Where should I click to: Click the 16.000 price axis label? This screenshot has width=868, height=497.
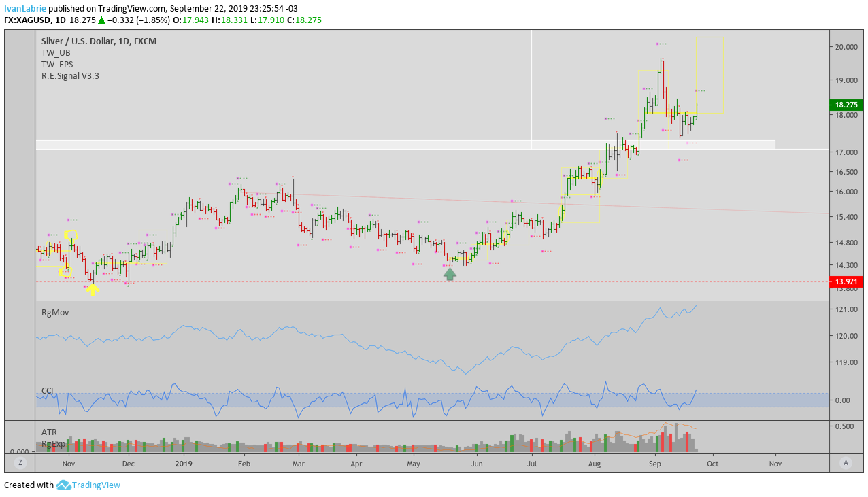point(846,192)
